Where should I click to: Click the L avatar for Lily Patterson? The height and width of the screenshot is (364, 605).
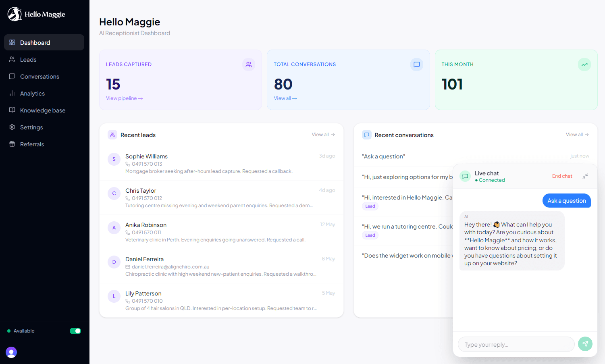(x=114, y=296)
